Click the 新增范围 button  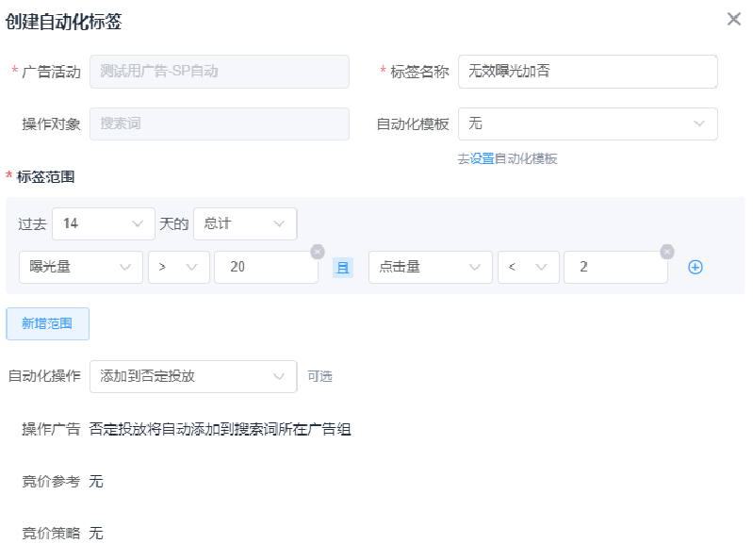point(47,323)
